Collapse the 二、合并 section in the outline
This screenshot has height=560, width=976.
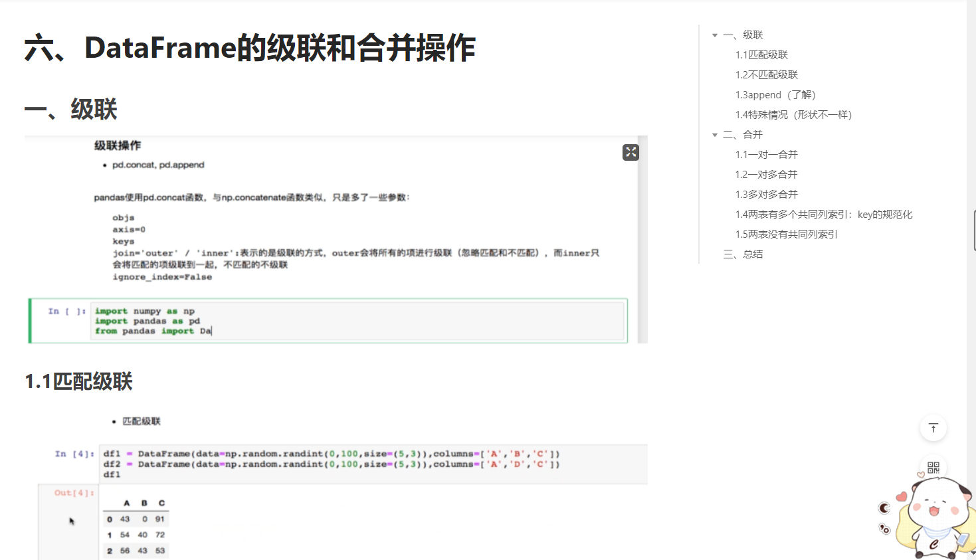coord(715,134)
